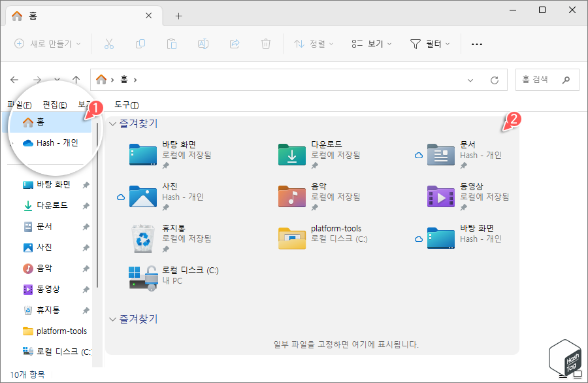Viewport: 588px width, 383px height.
Task: Open 바탕 화면 folder stored locally
Action: point(143,154)
